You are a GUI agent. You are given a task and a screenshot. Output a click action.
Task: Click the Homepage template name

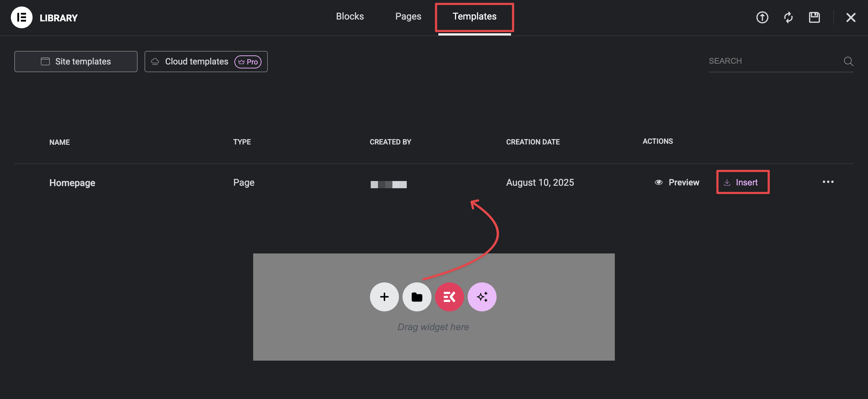72,183
